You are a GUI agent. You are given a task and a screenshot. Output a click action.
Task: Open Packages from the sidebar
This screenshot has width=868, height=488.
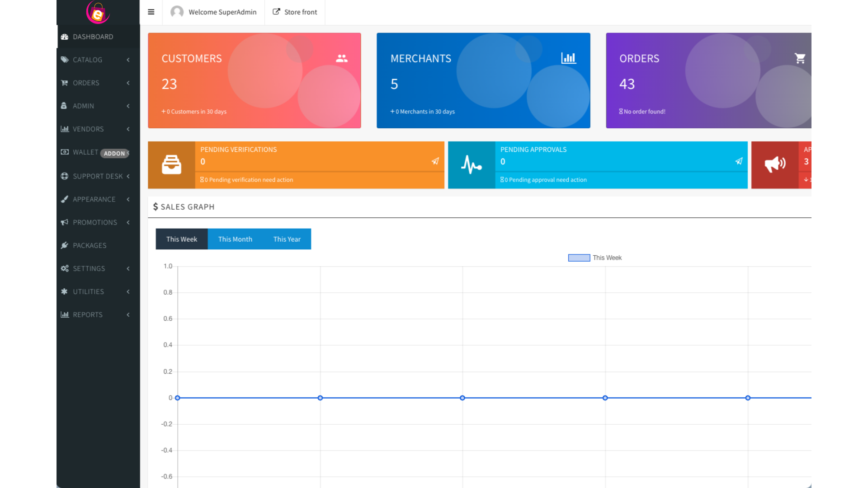click(x=90, y=245)
